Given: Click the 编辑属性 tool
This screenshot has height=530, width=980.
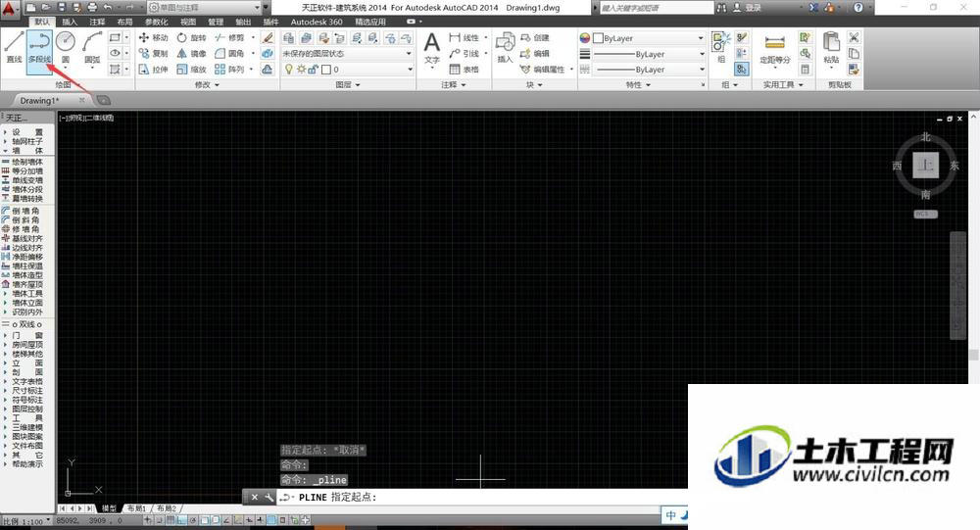Looking at the screenshot, I should tap(543, 69).
